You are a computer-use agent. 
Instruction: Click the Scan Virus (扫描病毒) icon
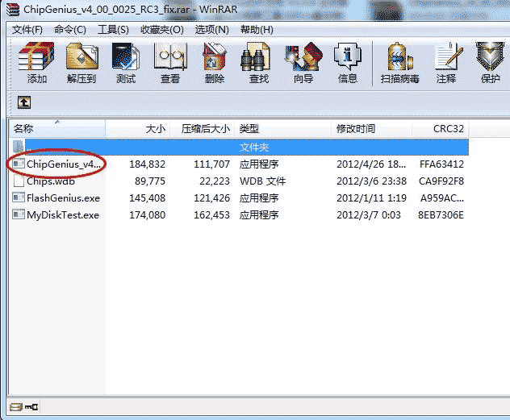pyautogui.click(x=399, y=56)
